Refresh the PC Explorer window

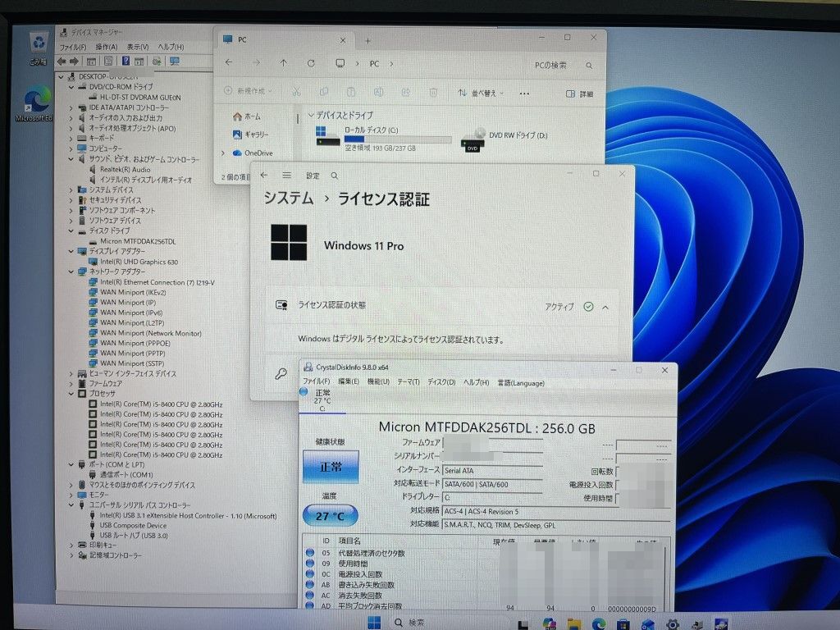point(311,63)
